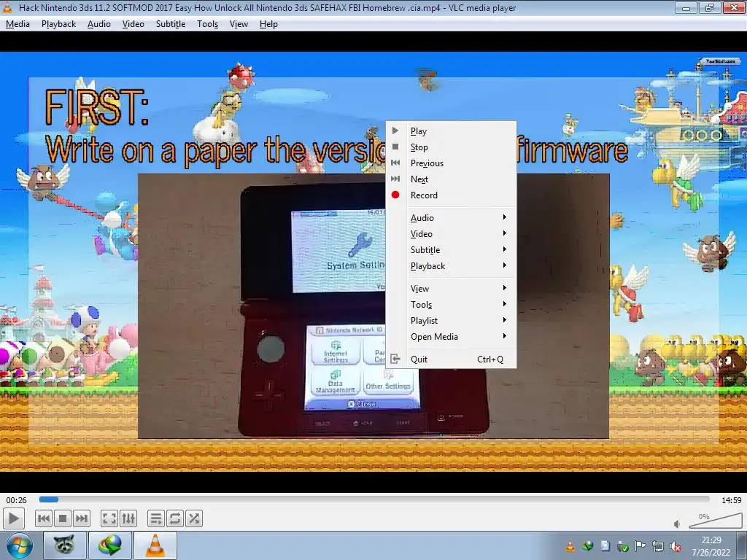Image resolution: width=747 pixels, height=560 pixels.
Task: Click the elapsed time 00:26 label
Action: (x=16, y=500)
